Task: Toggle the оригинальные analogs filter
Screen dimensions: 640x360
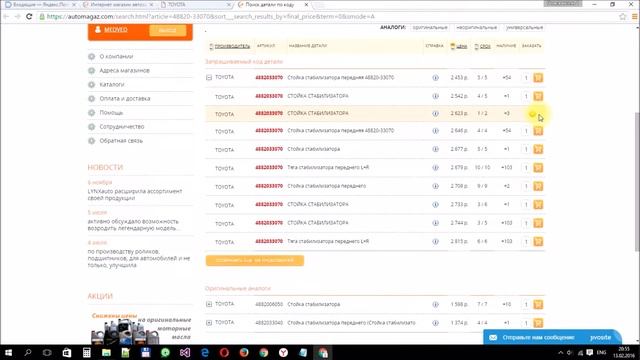Action: (430, 27)
